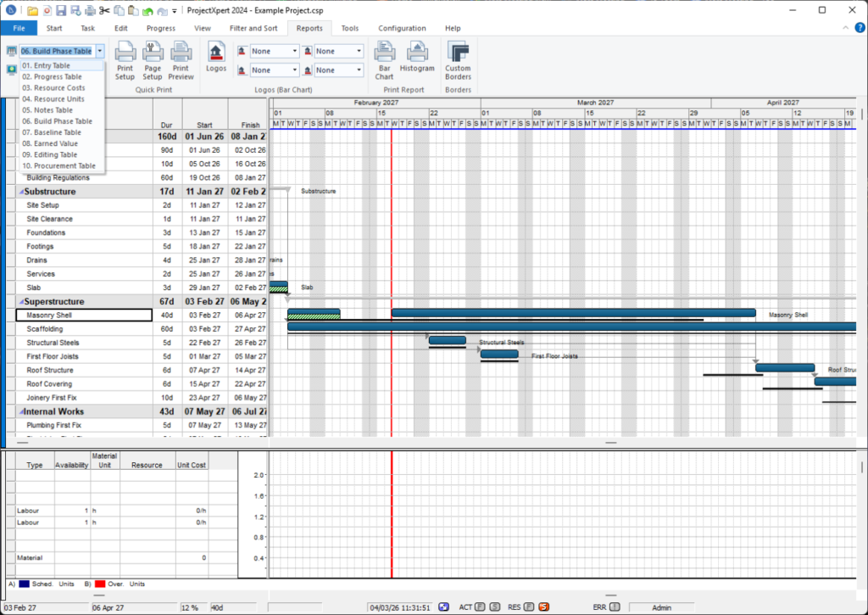Viewport: 868px width, 615px height.
Task: Print the Bar Chart report
Action: (x=384, y=61)
